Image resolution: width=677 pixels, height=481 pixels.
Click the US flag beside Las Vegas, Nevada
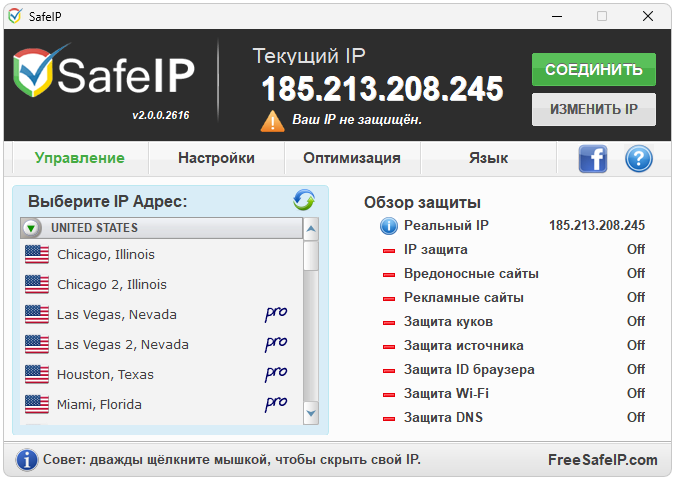pyautogui.click(x=37, y=314)
